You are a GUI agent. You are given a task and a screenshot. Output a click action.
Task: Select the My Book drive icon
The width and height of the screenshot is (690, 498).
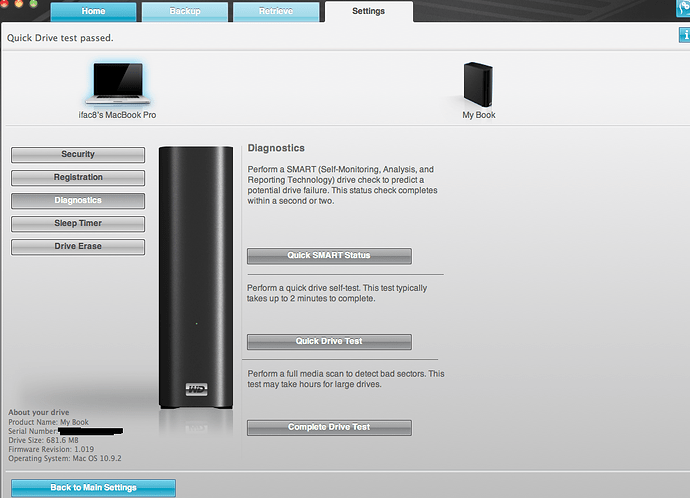(478, 84)
